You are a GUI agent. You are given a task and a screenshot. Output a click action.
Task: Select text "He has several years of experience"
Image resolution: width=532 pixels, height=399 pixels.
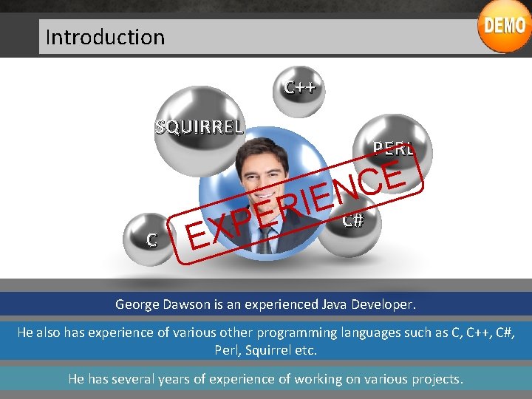point(173,378)
